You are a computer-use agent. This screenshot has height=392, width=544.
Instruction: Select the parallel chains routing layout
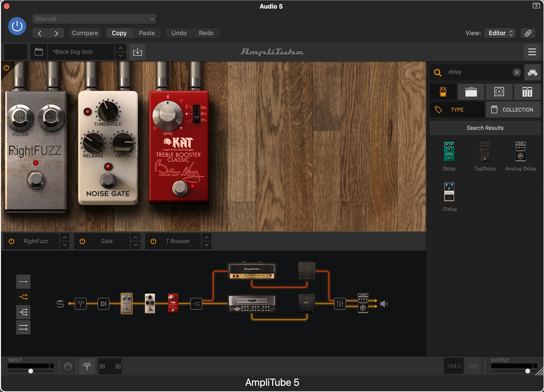click(x=23, y=327)
